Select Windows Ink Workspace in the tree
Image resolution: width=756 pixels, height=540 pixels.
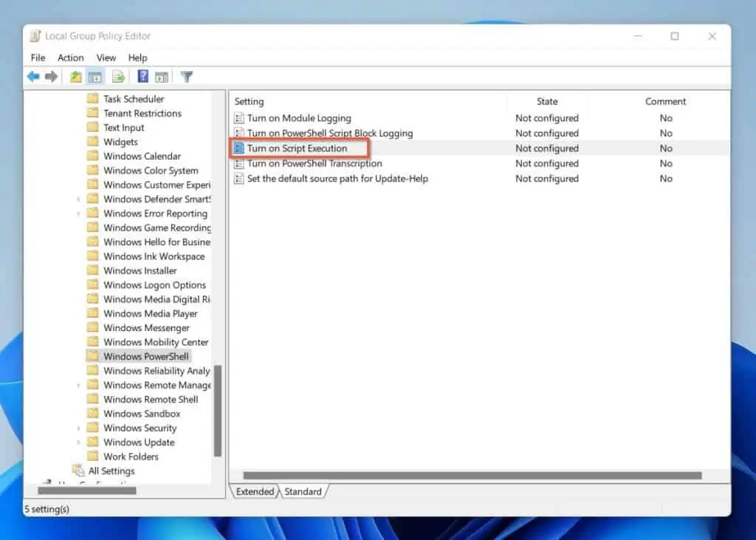154,256
